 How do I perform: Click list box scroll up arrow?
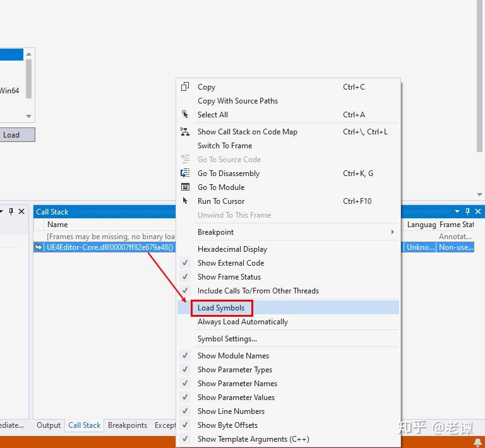click(x=29, y=54)
